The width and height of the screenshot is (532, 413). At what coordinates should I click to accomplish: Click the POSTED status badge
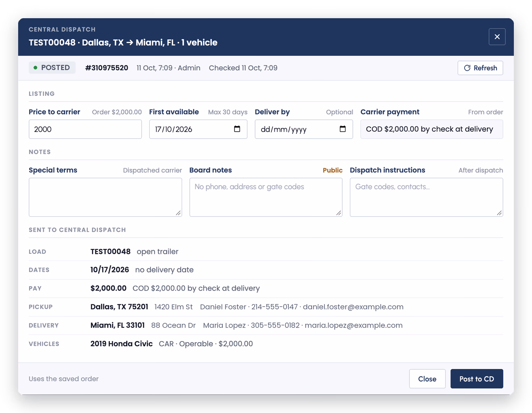52,68
